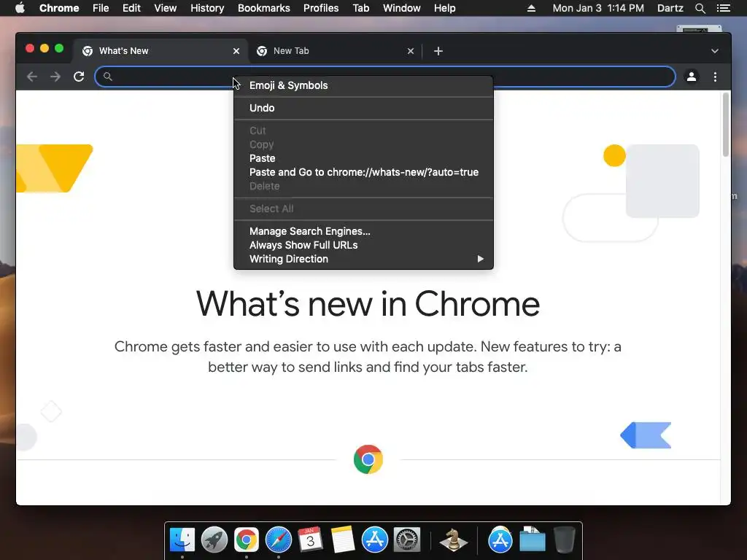Close the New Tab tab
This screenshot has width=747, height=560.
pyautogui.click(x=411, y=51)
